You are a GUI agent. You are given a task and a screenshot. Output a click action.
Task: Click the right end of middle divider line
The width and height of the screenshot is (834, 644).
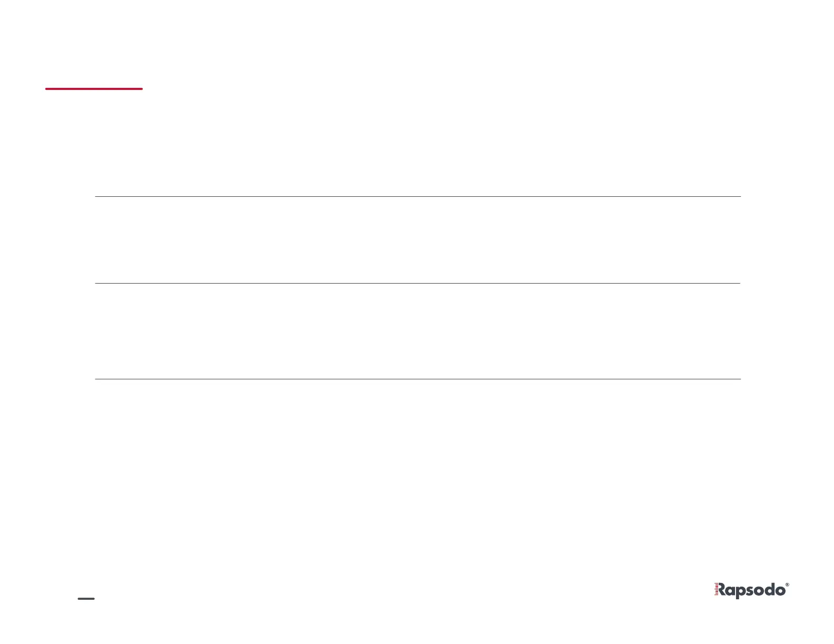point(739,283)
